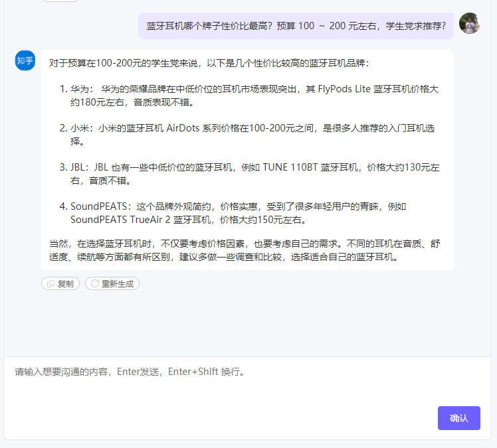
Task: Click the 重新生成 regenerate button
Action: [x=112, y=283]
